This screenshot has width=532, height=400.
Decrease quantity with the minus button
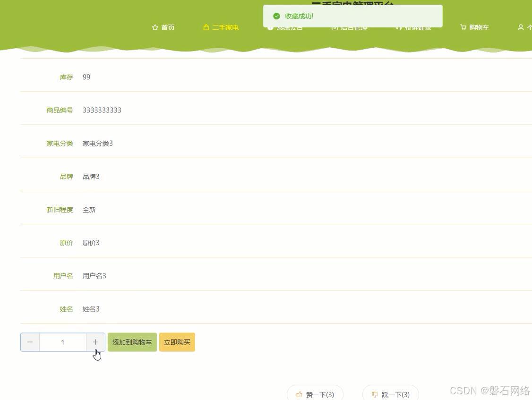point(30,342)
